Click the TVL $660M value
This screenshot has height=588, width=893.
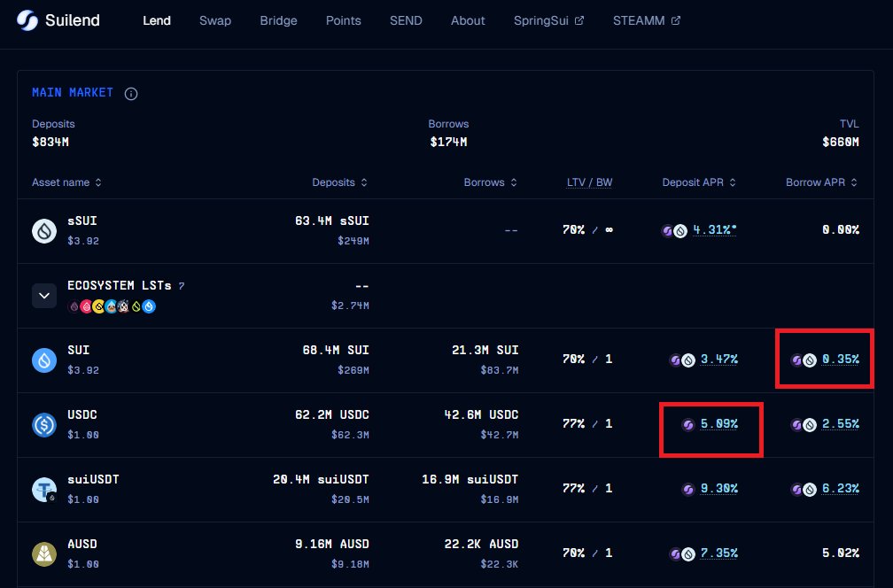841,142
